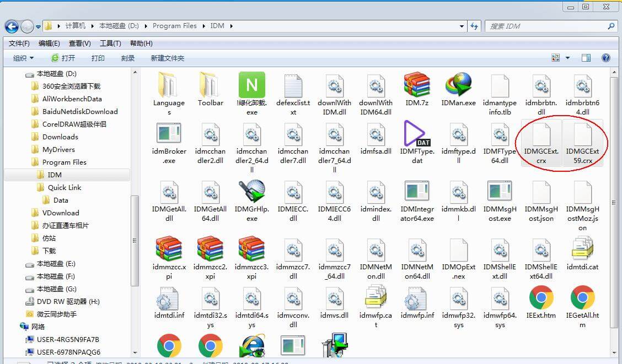Select the downlWithIDM.dll file icon
This screenshot has width=622, height=364.
(x=334, y=85)
